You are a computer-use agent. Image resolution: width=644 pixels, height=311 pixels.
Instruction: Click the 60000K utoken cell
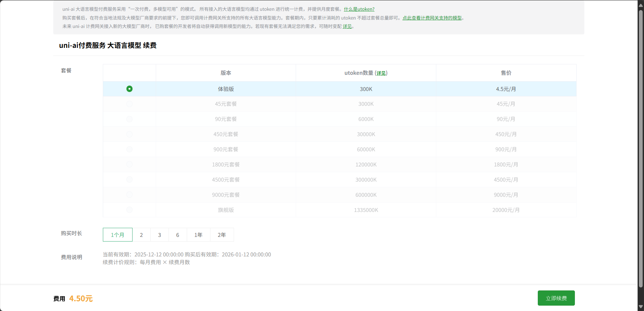pyautogui.click(x=366, y=149)
